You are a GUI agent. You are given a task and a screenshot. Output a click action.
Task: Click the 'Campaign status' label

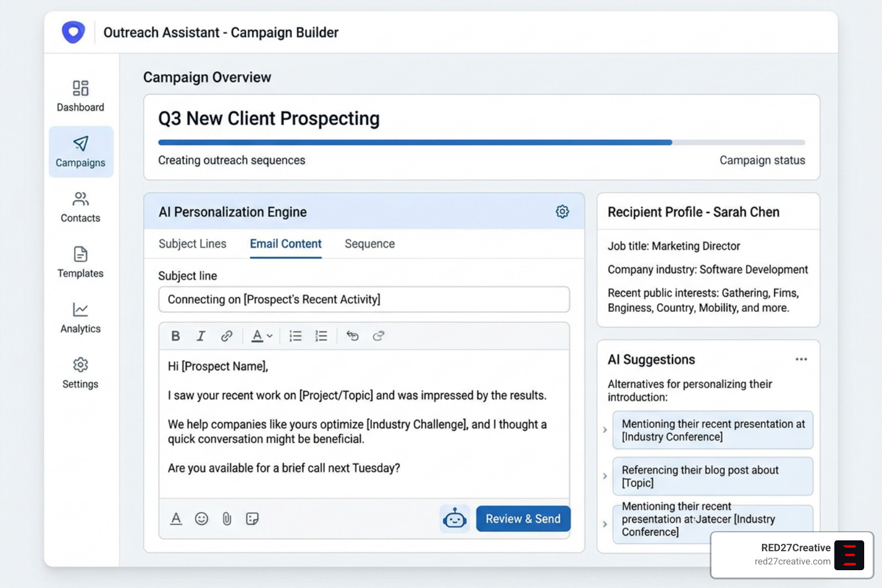point(762,160)
